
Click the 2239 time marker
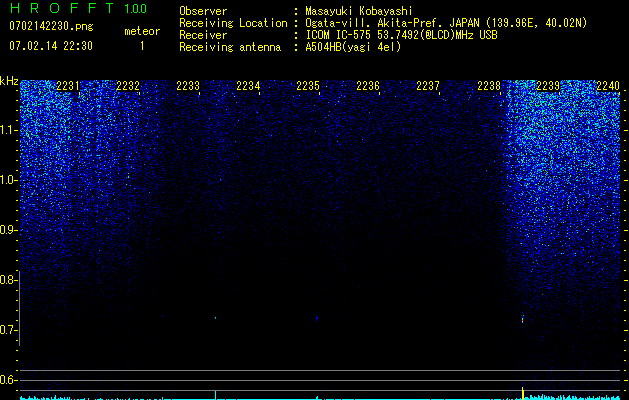click(x=548, y=86)
